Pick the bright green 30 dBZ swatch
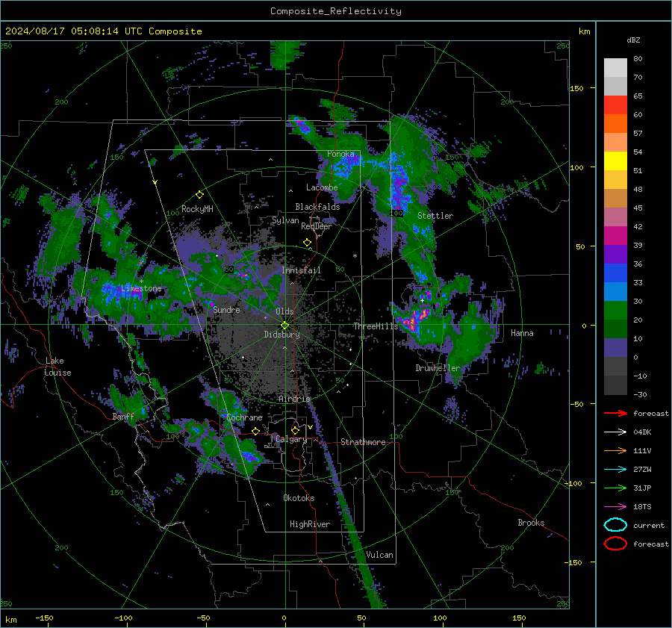Screen dimensions: 672x628 (615, 310)
